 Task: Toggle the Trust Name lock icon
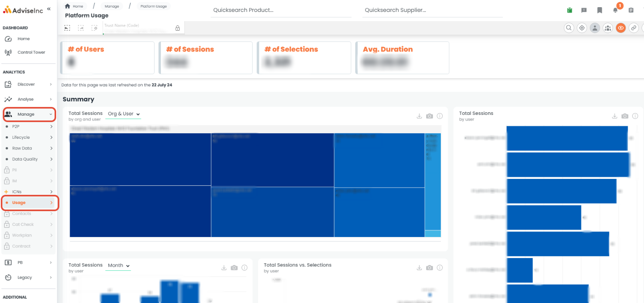(178, 28)
